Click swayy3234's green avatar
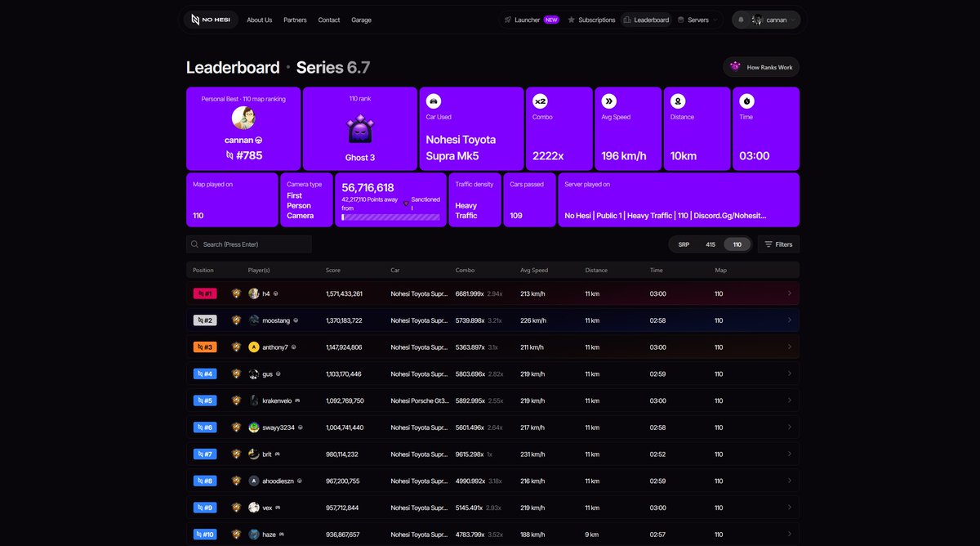 click(254, 427)
